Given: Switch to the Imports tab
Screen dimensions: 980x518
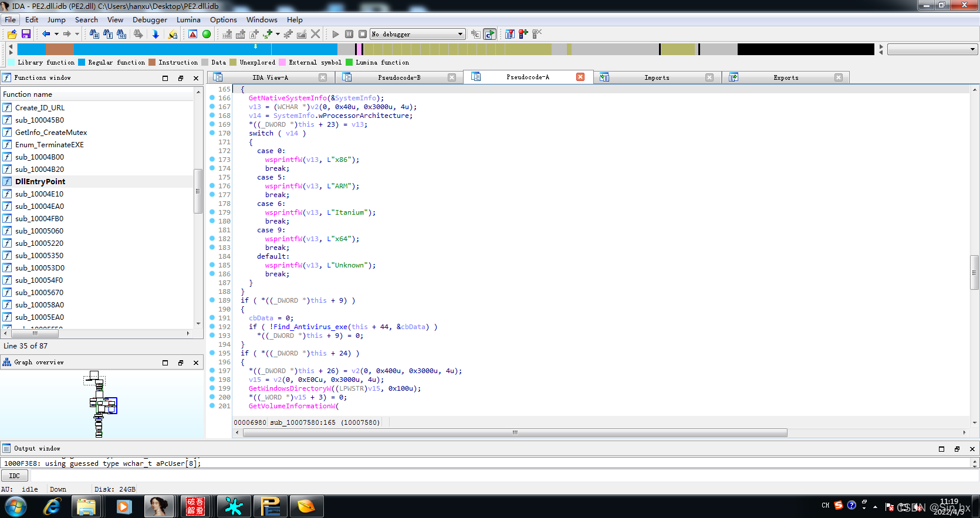Looking at the screenshot, I should click(657, 77).
